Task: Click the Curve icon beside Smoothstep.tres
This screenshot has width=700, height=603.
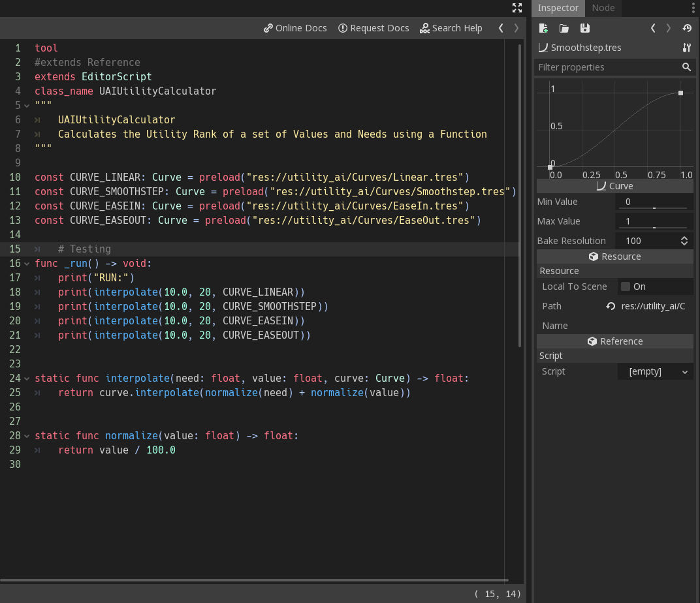Action: coord(542,48)
